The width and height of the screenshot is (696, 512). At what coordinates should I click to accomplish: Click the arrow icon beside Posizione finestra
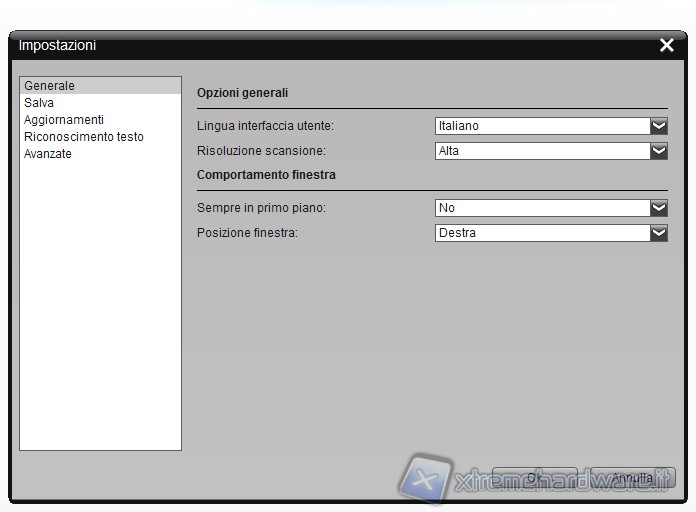point(658,233)
